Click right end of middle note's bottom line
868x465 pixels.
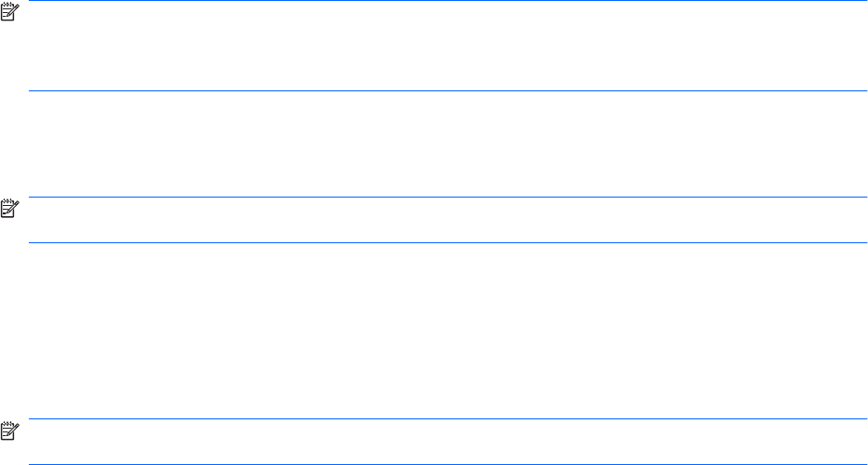tap(865, 243)
